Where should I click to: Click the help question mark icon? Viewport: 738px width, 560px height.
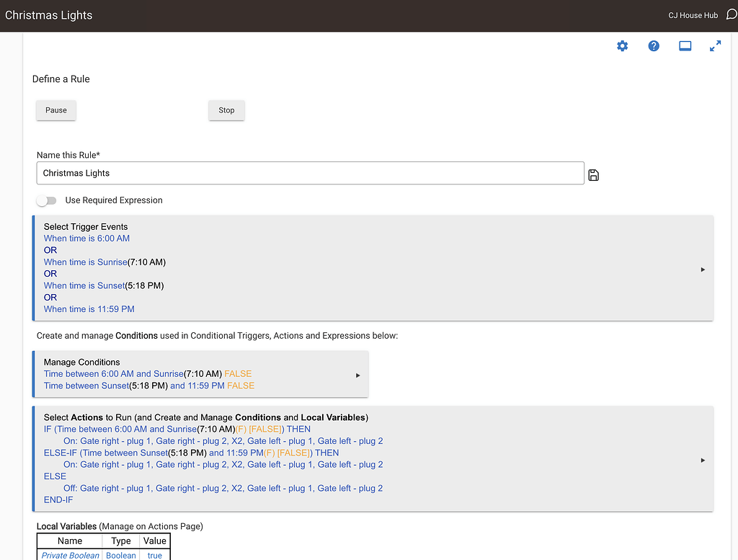point(654,46)
